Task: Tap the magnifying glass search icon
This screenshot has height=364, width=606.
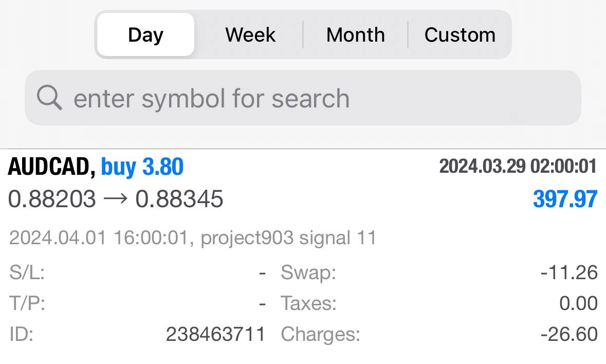Action: pos(49,97)
